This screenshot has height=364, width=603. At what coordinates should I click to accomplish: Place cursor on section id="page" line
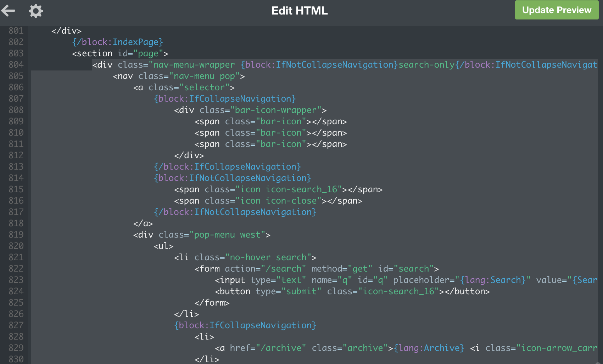point(120,53)
